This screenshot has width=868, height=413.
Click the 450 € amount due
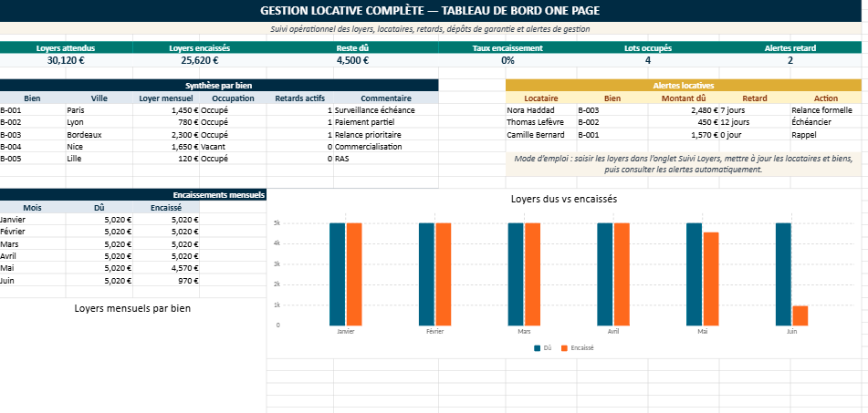[x=683, y=122]
